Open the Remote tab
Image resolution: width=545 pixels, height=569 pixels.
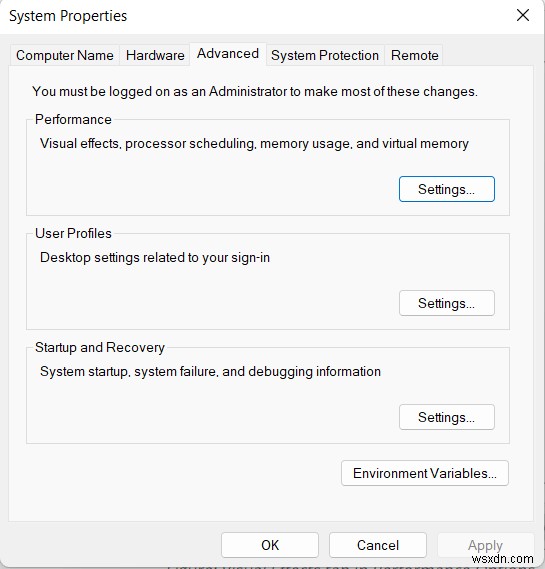414,56
